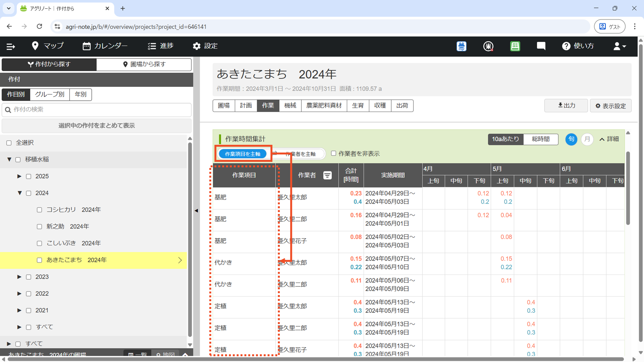Open the Progress (進捗) list
Screen dimensions: 644x362
point(160,46)
